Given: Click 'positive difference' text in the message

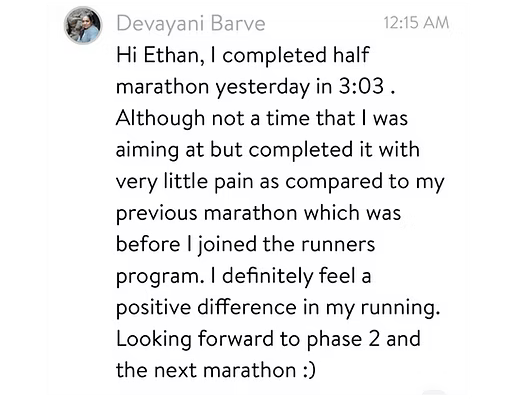Looking at the screenshot, I should tap(206, 308).
